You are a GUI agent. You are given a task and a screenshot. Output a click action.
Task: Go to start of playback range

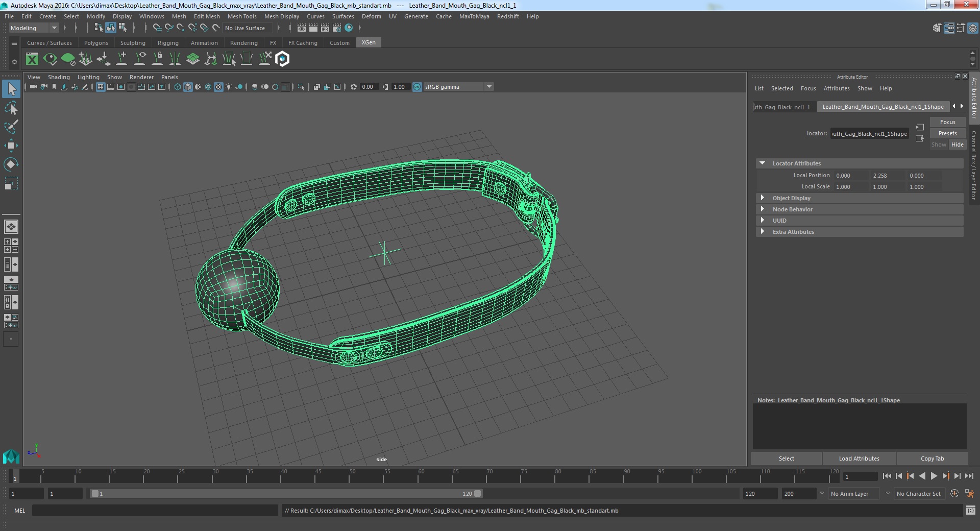pyautogui.click(x=887, y=476)
